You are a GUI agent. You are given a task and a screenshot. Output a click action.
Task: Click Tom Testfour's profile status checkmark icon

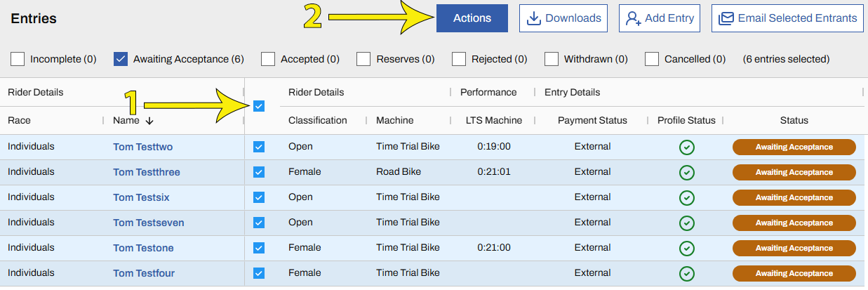(x=687, y=274)
